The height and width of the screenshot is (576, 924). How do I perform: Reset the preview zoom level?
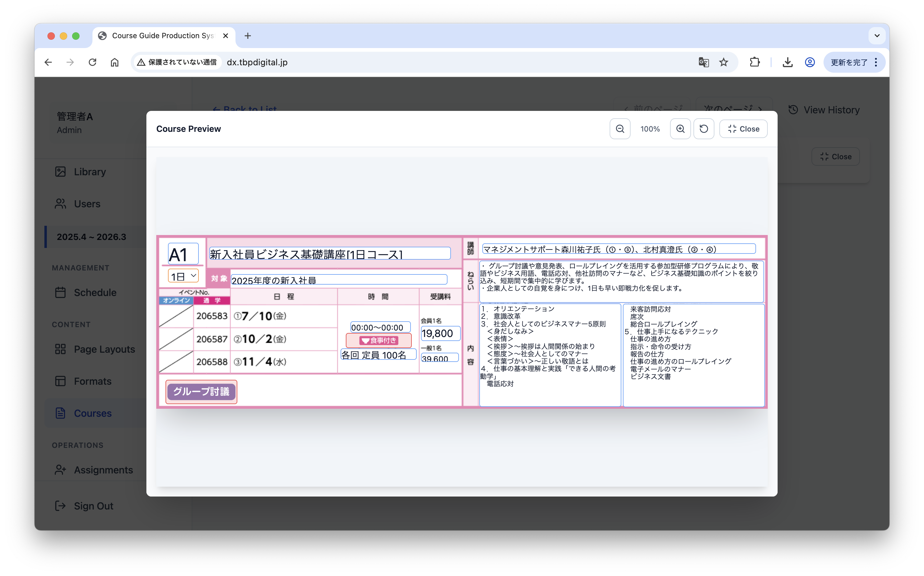[x=704, y=129]
